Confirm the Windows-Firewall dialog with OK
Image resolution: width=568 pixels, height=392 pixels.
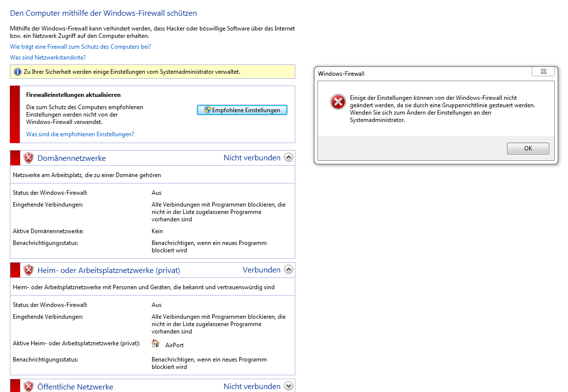(x=528, y=149)
